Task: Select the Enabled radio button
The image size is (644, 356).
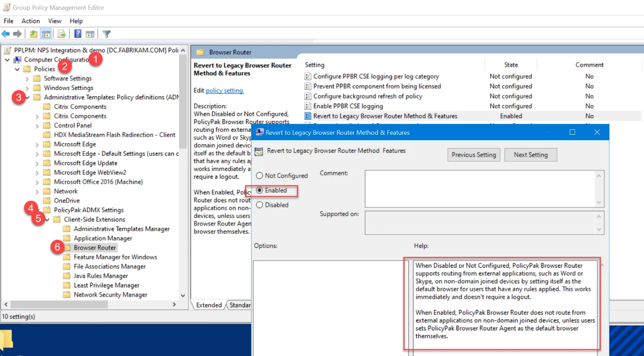Action: pyautogui.click(x=259, y=191)
